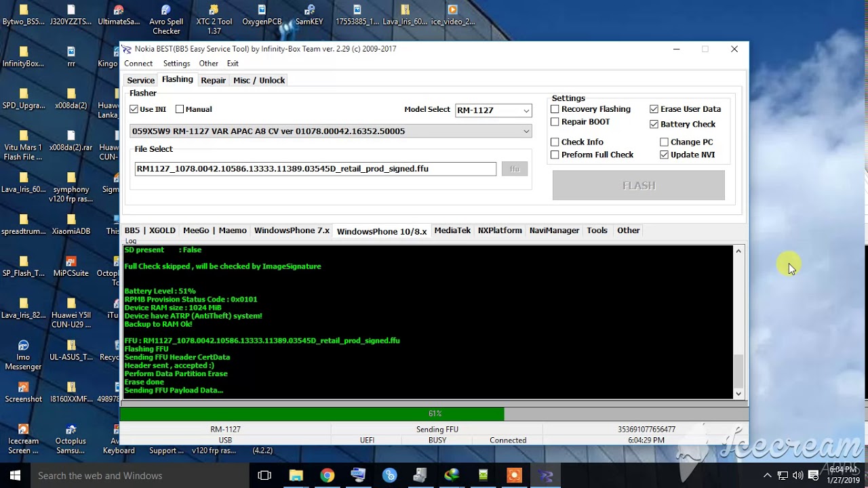Viewport: 868px width, 488px height.
Task: Open the 17553885_1 image file icon
Action: (x=357, y=15)
